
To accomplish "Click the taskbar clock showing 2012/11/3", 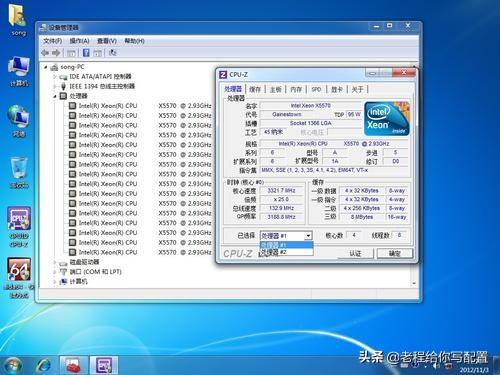I will click(x=474, y=370).
